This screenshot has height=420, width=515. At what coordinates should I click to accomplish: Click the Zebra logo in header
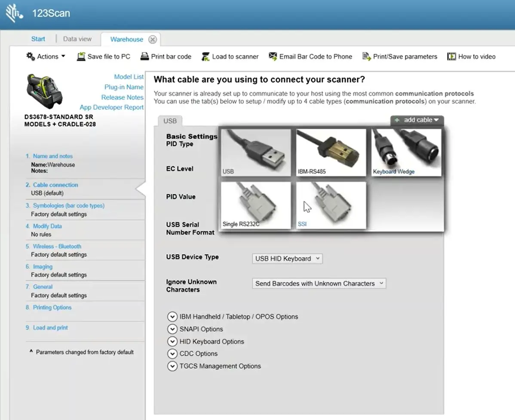[14, 13]
